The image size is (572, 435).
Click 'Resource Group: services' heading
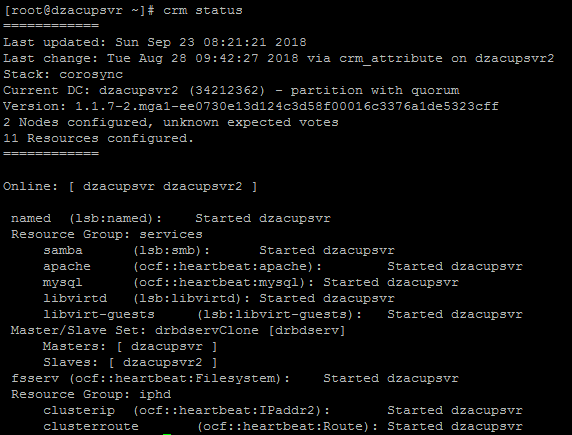pyautogui.click(x=107, y=235)
